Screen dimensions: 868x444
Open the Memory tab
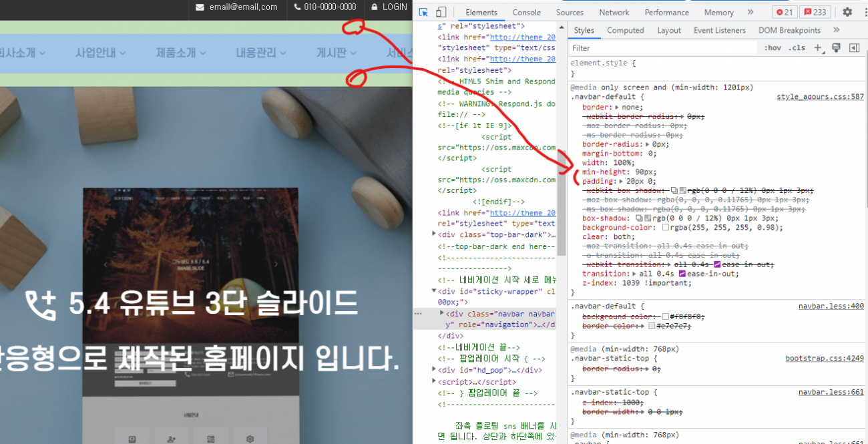coord(718,12)
